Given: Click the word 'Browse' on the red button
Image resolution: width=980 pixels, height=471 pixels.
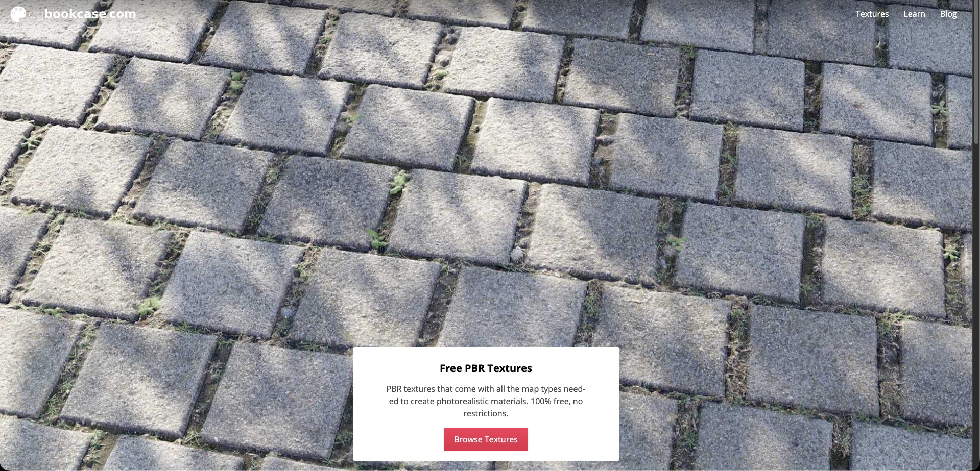Looking at the screenshot, I should click(468, 439).
